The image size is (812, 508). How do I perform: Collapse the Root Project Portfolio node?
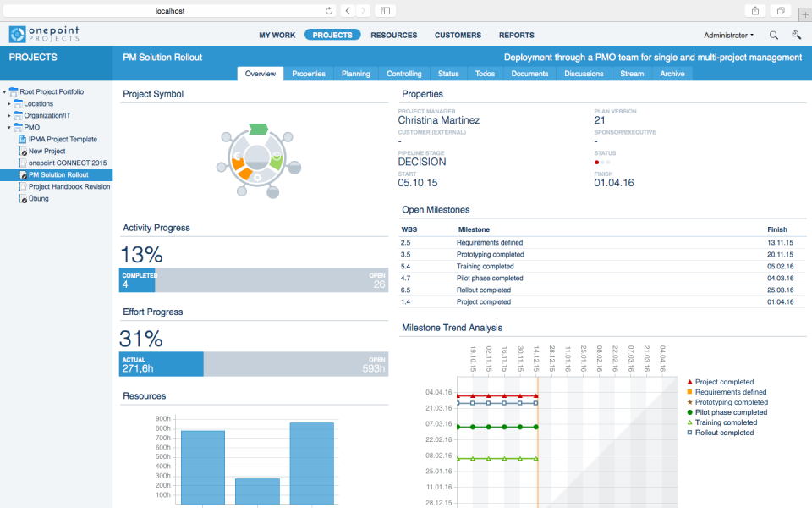pos(5,92)
